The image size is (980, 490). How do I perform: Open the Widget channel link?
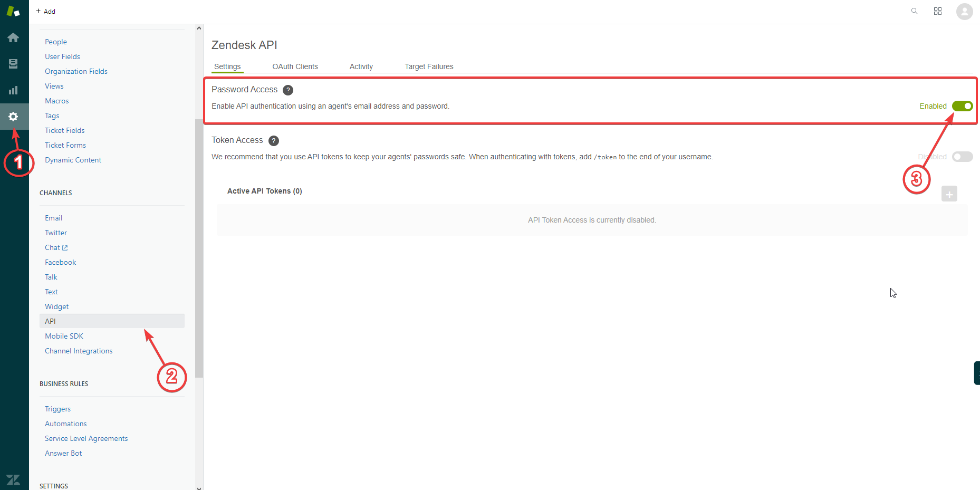[57, 306]
